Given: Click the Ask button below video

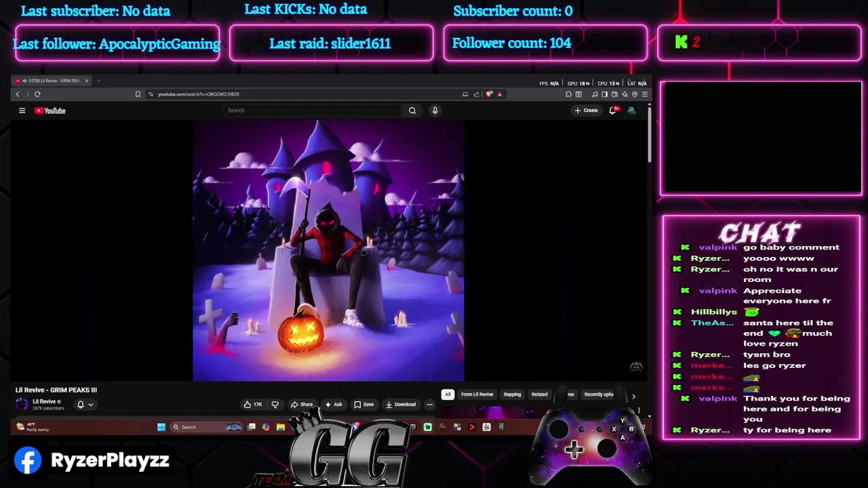Looking at the screenshot, I should 334,405.
